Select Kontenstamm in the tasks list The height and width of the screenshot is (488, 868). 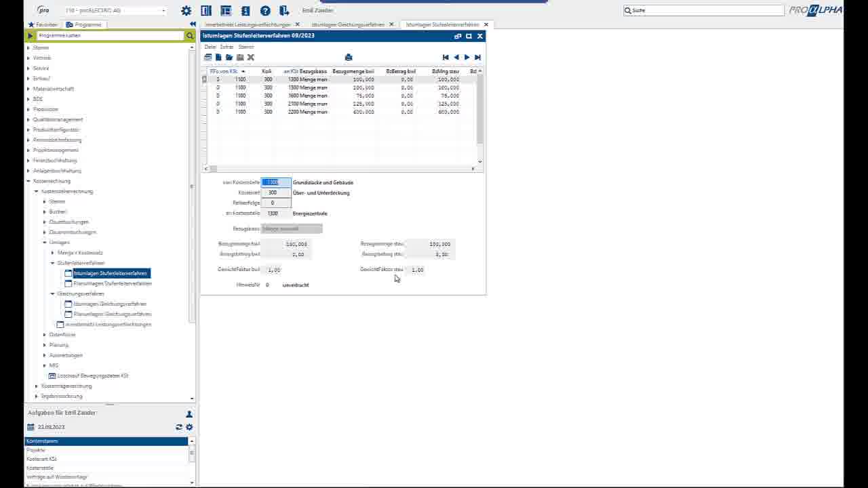click(x=106, y=441)
